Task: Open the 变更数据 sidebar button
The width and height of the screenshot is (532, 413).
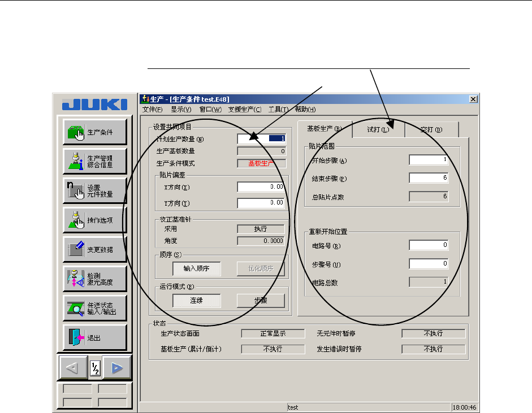Action: pos(94,249)
